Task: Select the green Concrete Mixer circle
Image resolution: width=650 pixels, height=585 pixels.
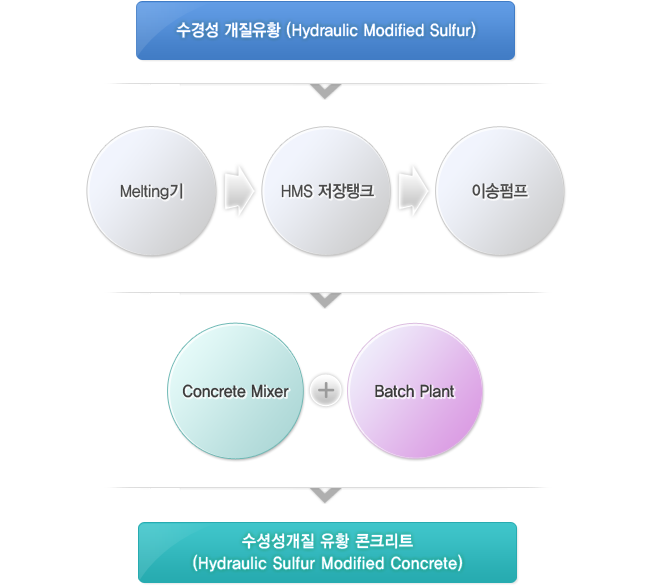Action: point(235,391)
